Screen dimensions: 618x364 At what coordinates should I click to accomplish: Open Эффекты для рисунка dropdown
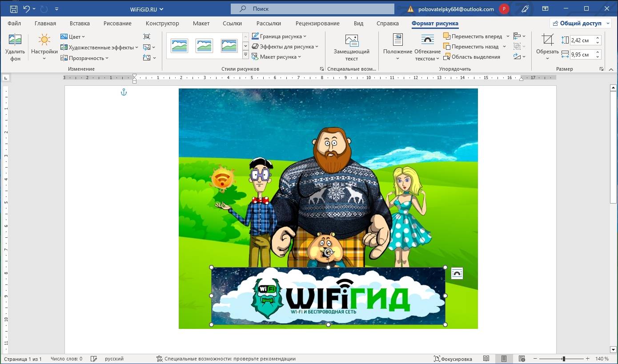coord(285,46)
